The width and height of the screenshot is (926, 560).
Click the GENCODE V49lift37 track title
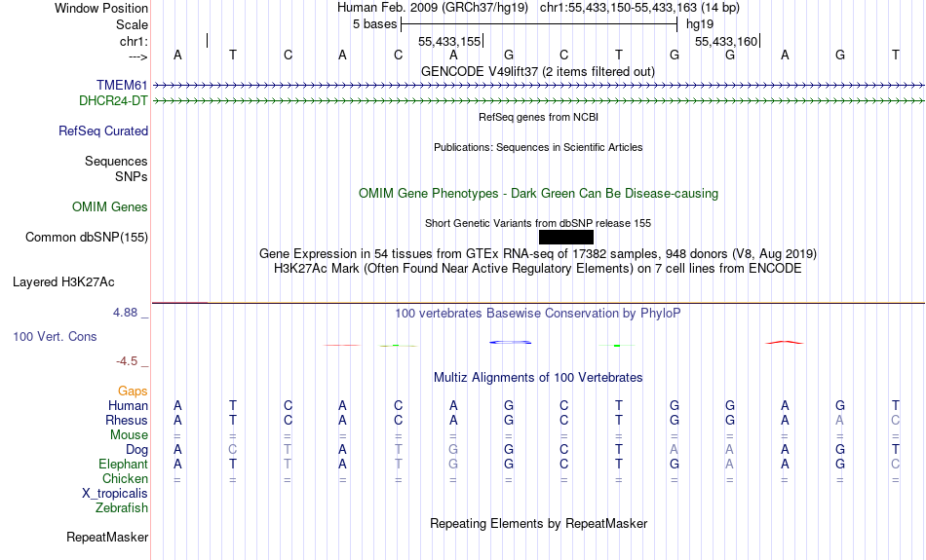[x=538, y=72]
